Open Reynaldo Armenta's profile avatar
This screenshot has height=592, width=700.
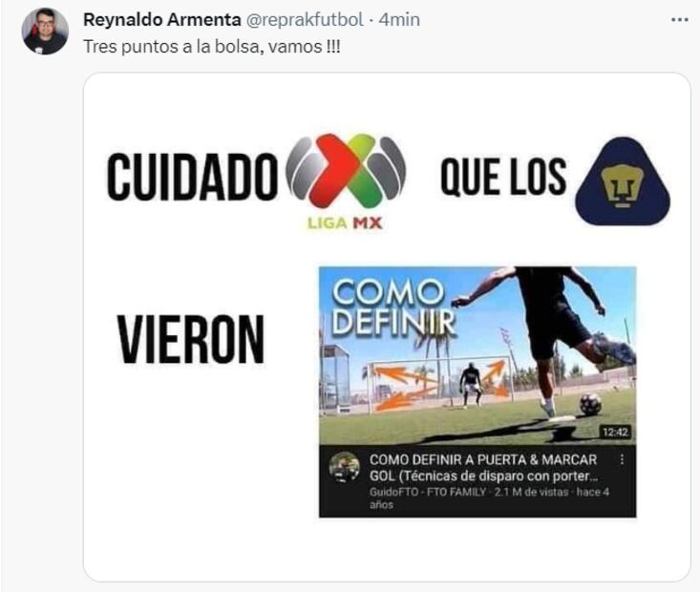pyautogui.click(x=45, y=32)
